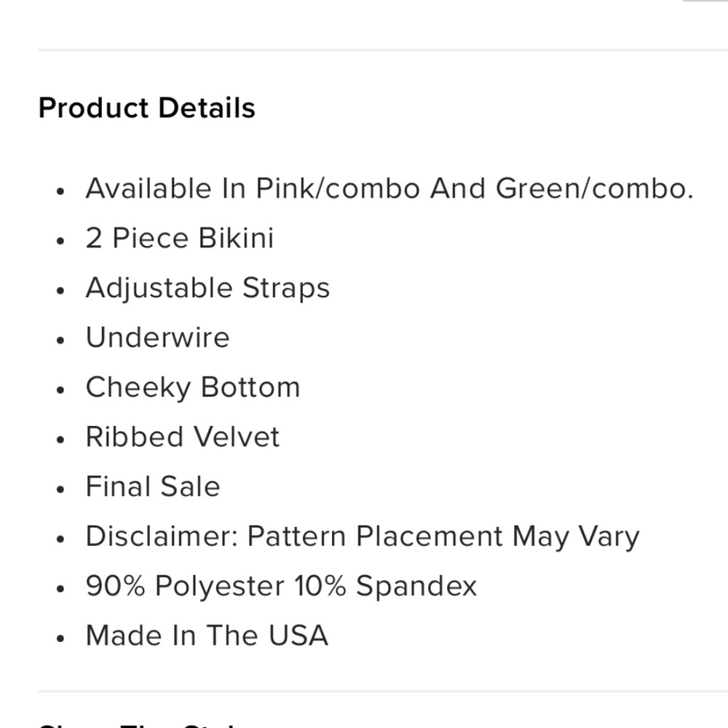
Task: Click the 'Made In The USA' line
Action: point(207,636)
